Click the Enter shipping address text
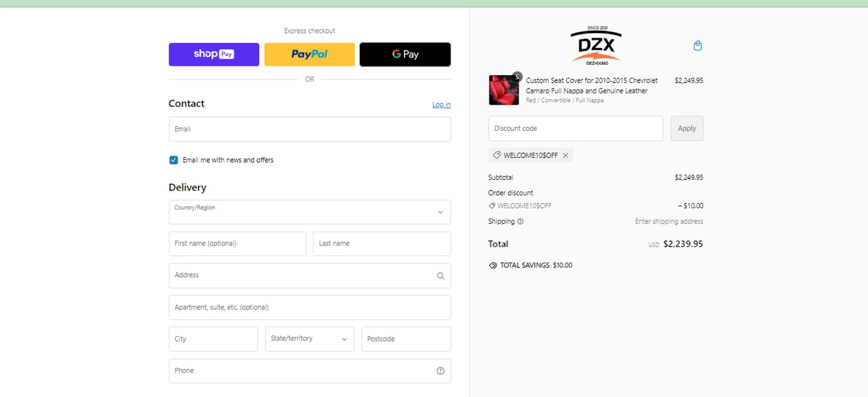Image resolution: width=868 pixels, height=397 pixels. point(669,222)
